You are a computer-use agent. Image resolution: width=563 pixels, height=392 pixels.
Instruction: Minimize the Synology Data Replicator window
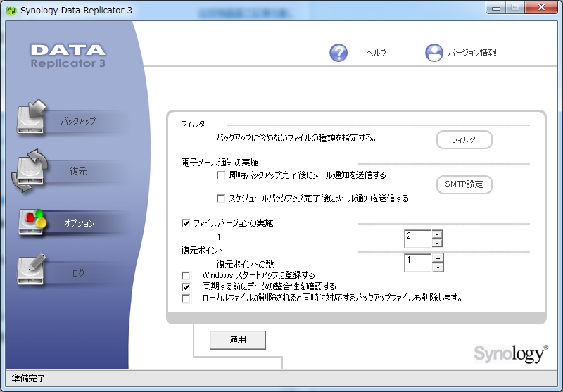[x=496, y=8]
